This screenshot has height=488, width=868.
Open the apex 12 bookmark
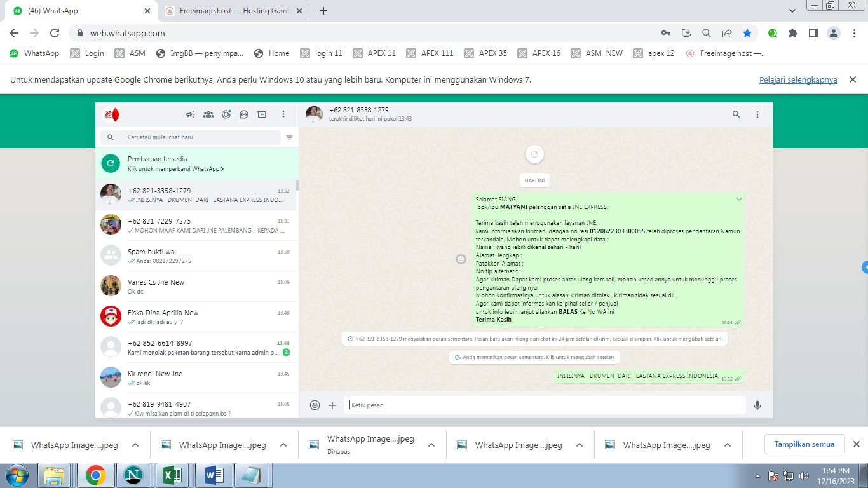pos(654,53)
